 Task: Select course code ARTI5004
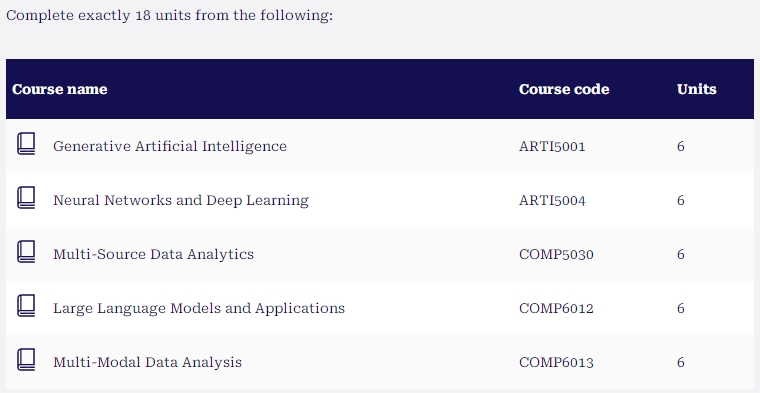(552, 200)
